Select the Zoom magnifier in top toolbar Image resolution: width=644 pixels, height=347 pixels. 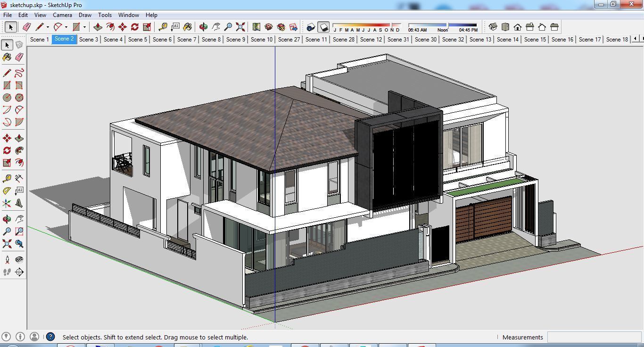tap(228, 27)
